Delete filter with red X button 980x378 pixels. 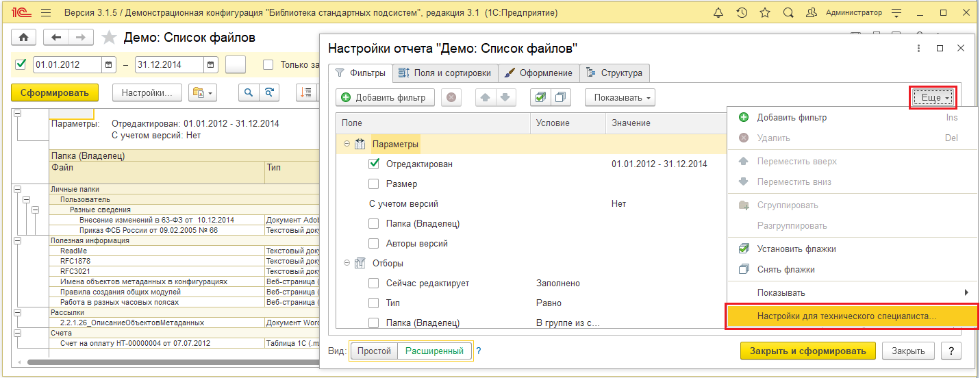coord(451,97)
